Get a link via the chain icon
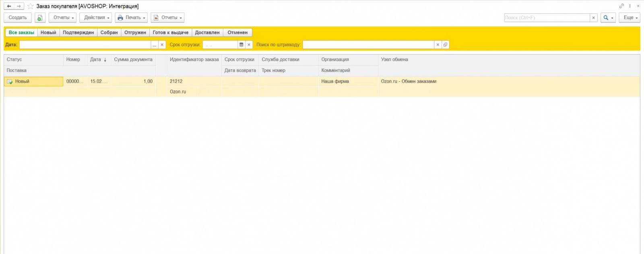644x254 pixels. point(621,6)
